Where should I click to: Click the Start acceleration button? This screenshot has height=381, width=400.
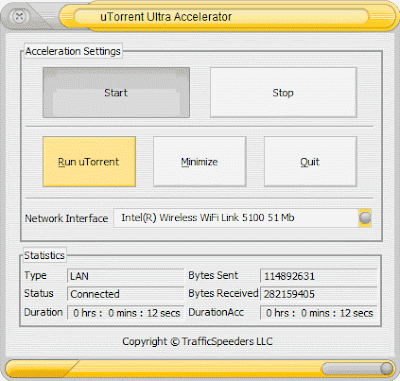pyautogui.click(x=116, y=93)
